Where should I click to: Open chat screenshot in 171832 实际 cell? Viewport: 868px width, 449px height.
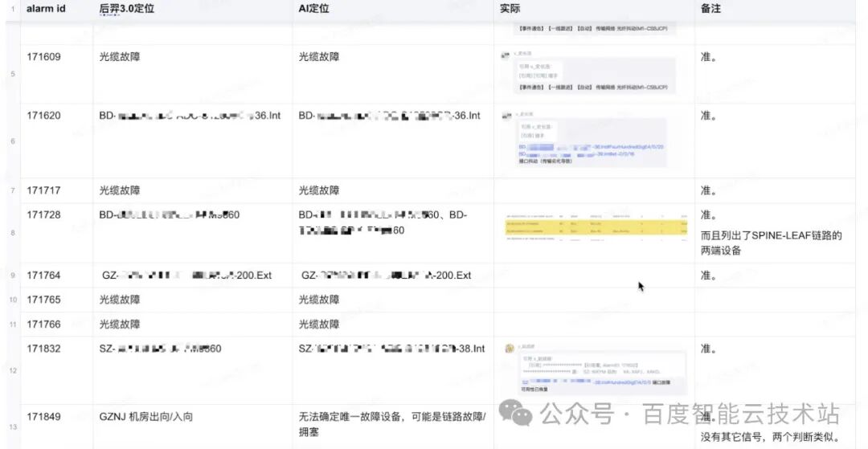[596, 369]
